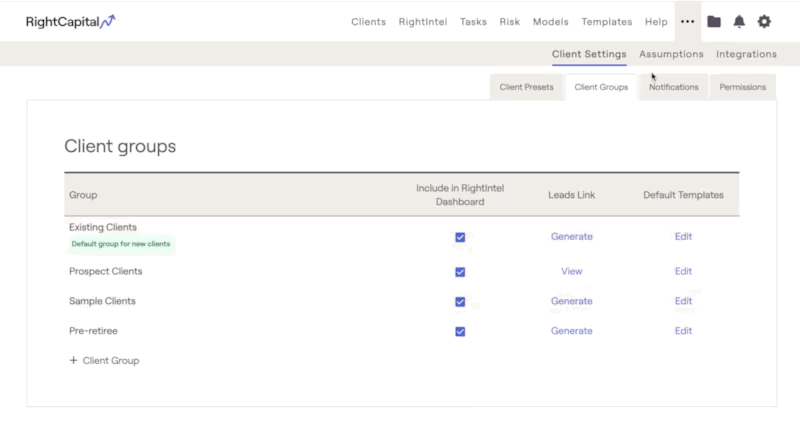Image resolution: width=800 pixels, height=430 pixels.
Task: Open the folder icon in header
Action: click(714, 21)
